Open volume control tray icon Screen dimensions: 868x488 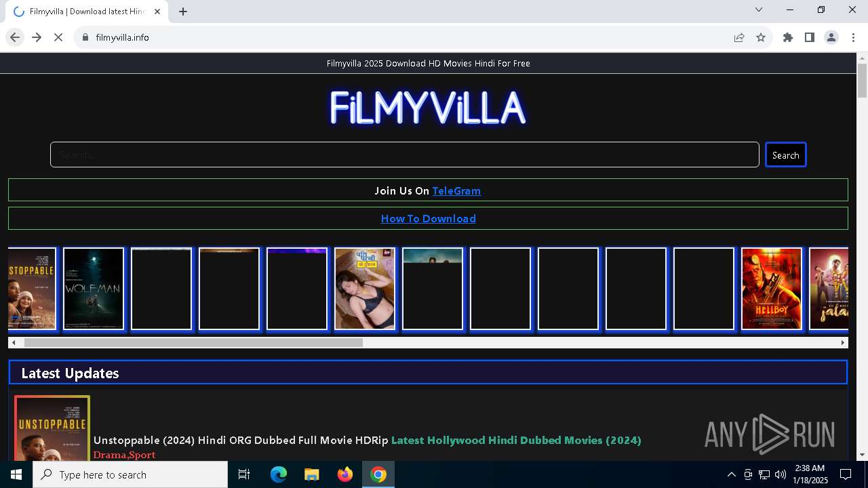(x=781, y=474)
